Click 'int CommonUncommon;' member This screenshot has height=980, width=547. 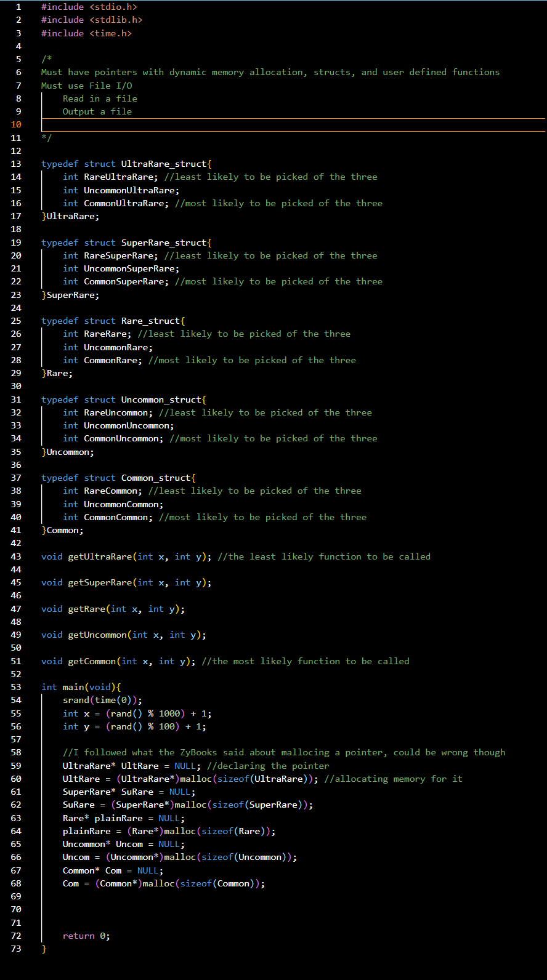pyautogui.click(x=113, y=438)
